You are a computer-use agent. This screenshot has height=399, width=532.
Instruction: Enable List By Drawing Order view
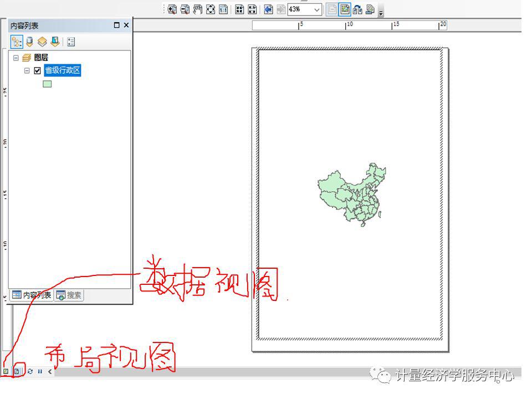click(17, 42)
